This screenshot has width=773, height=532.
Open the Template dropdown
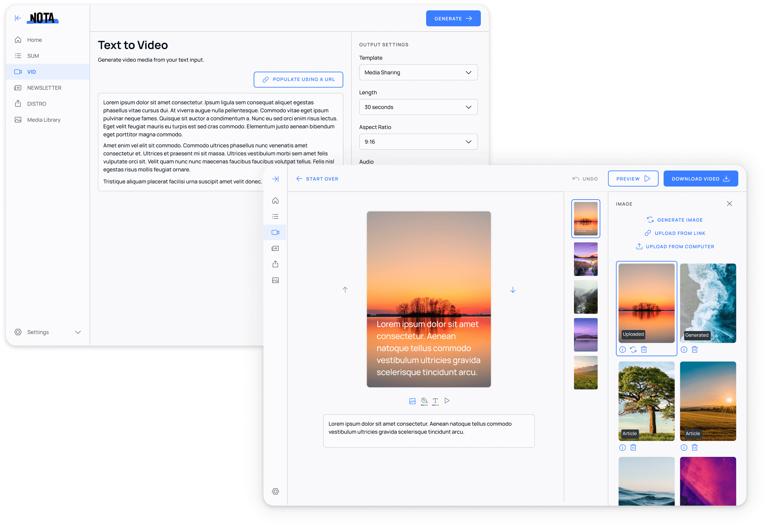[x=418, y=72]
